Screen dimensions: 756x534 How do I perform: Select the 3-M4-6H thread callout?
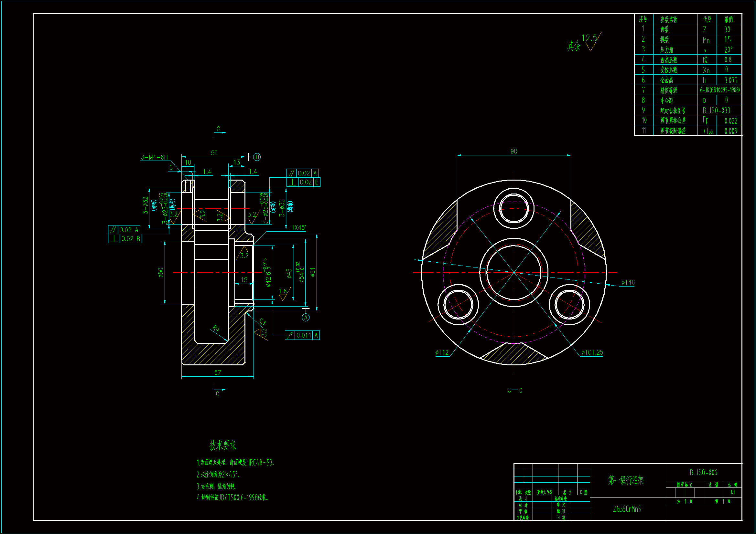pos(154,157)
